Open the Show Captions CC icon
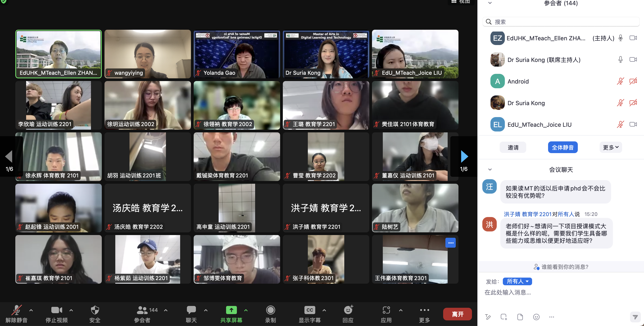Viewport: 644px width, 326px height. (x=309, y=310)
